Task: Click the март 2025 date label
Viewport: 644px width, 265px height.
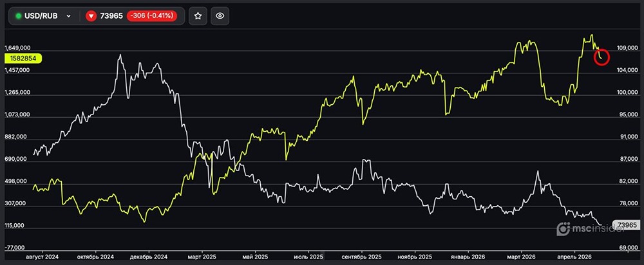Action: (202, 257)
